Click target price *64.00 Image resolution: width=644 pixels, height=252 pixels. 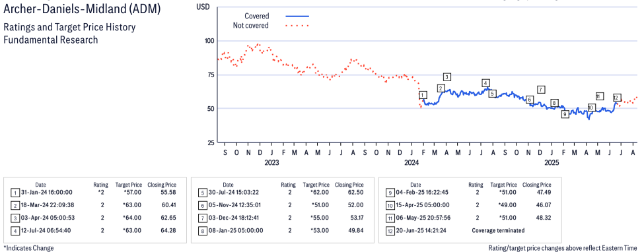(x=133, y=218)
